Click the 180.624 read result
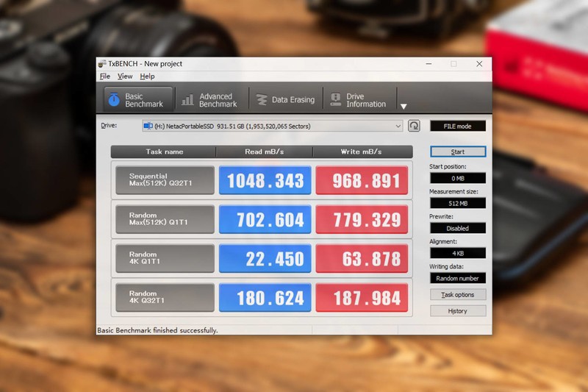The width and height of the screenshot is (588, 392). click(265, 297)
